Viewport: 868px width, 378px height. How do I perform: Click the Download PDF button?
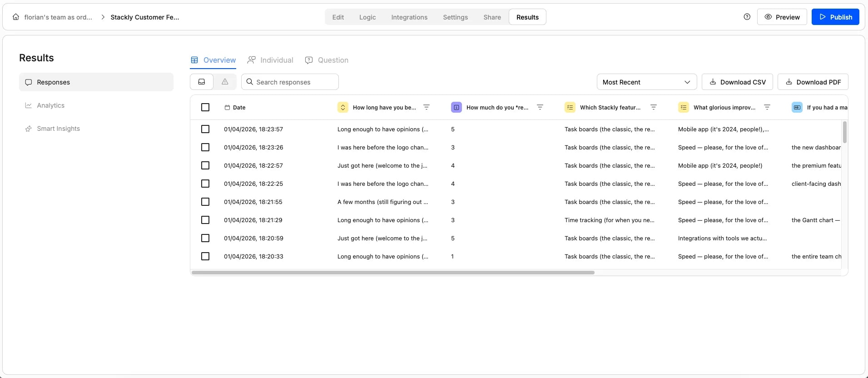pyautogui.click(x=813, y=82)
